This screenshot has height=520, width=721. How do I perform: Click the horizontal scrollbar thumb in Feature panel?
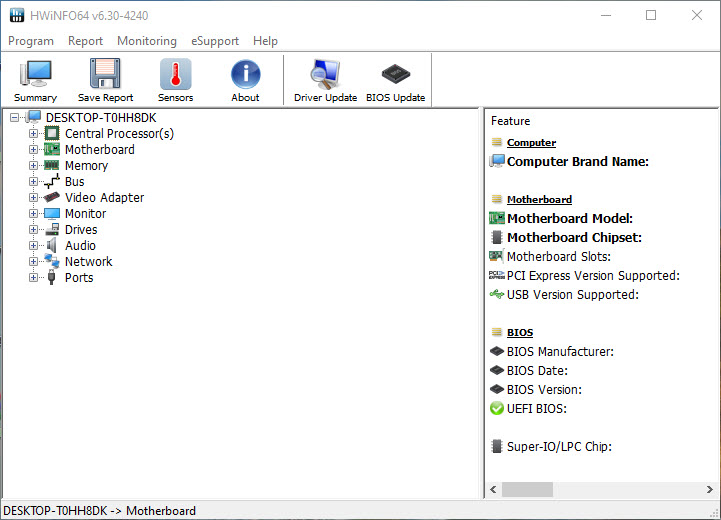527,490
